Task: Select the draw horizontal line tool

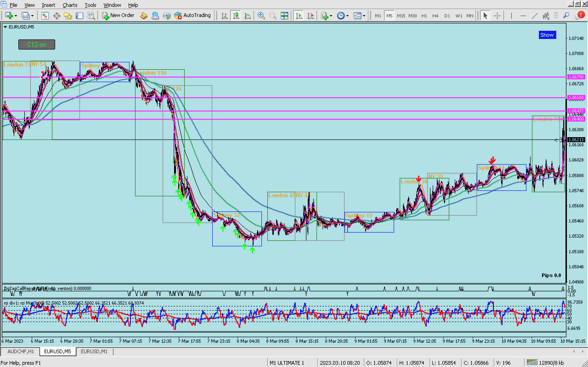Action: coord(523,16)
